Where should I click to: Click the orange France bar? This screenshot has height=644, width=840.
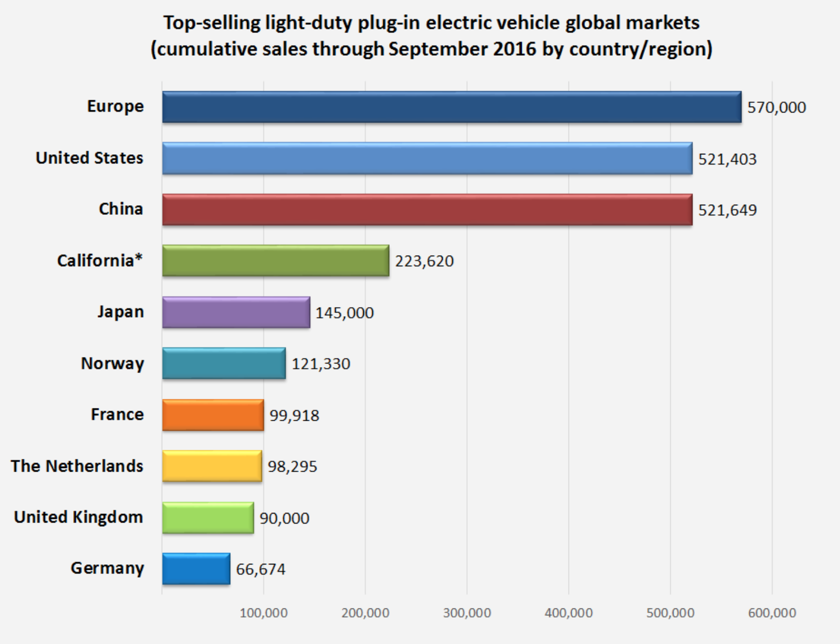pyautogui.click(x=213, y=415)
